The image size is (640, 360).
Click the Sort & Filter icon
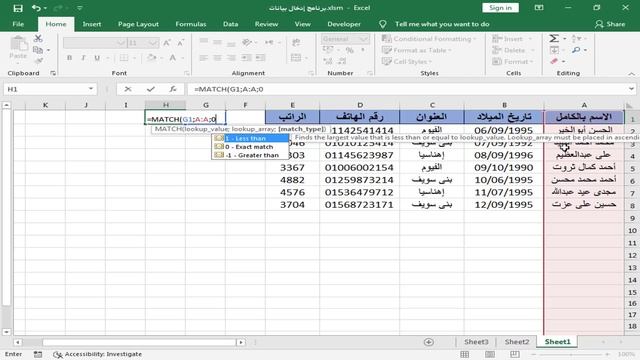click(x=576, y=38)
